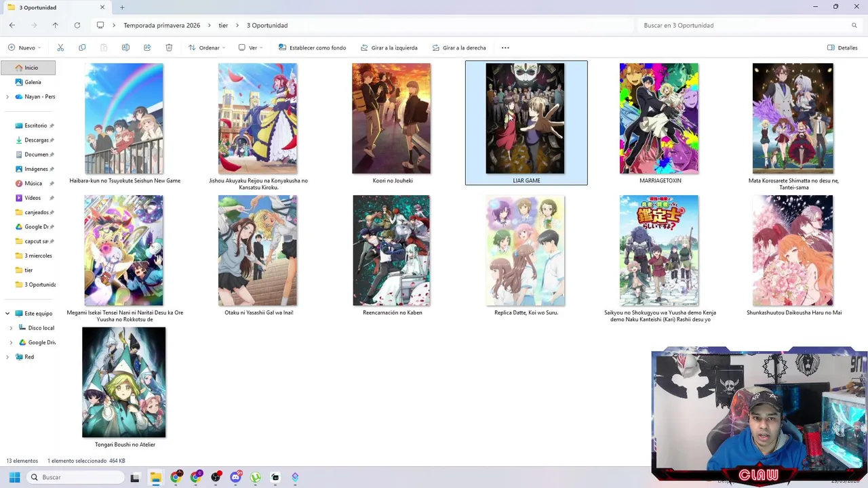The width and height of the screenshot is (868, 488).
Task: Refresh the current folder view
Action: [77, 25]
